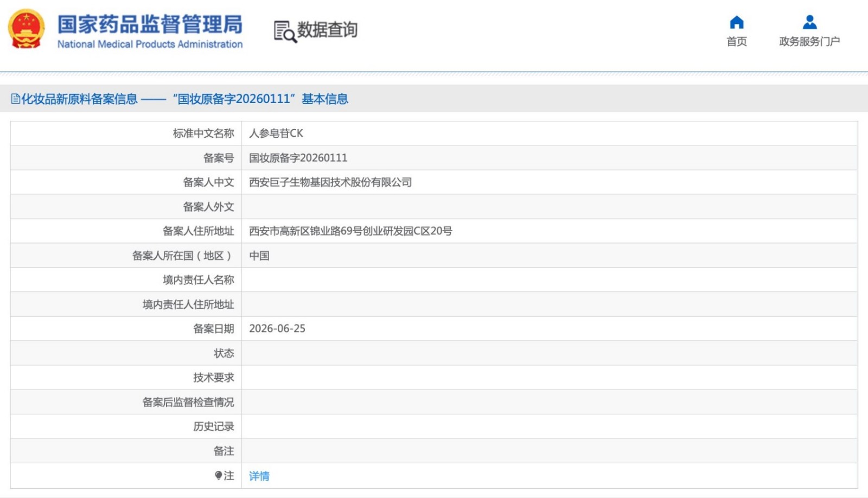
Task: Select the address 西安市高新区锦业路69号创业研发园C区20号
Action: 350,231
